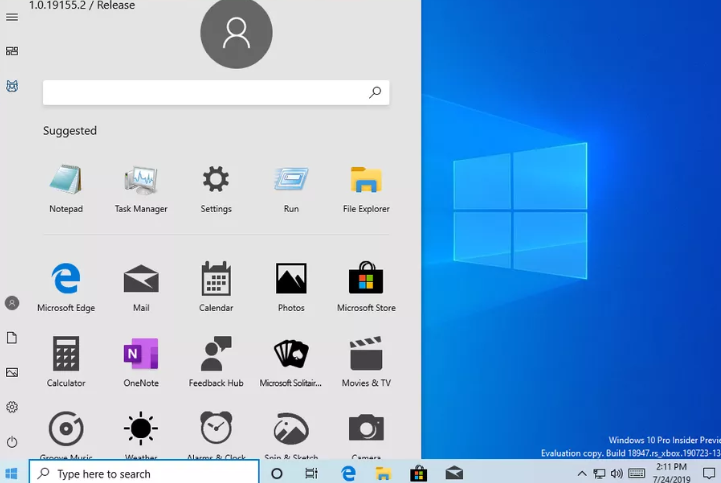Screen dimensions: 721x483
Task: Open Action Center notifications
Action: tap(709, 473)
